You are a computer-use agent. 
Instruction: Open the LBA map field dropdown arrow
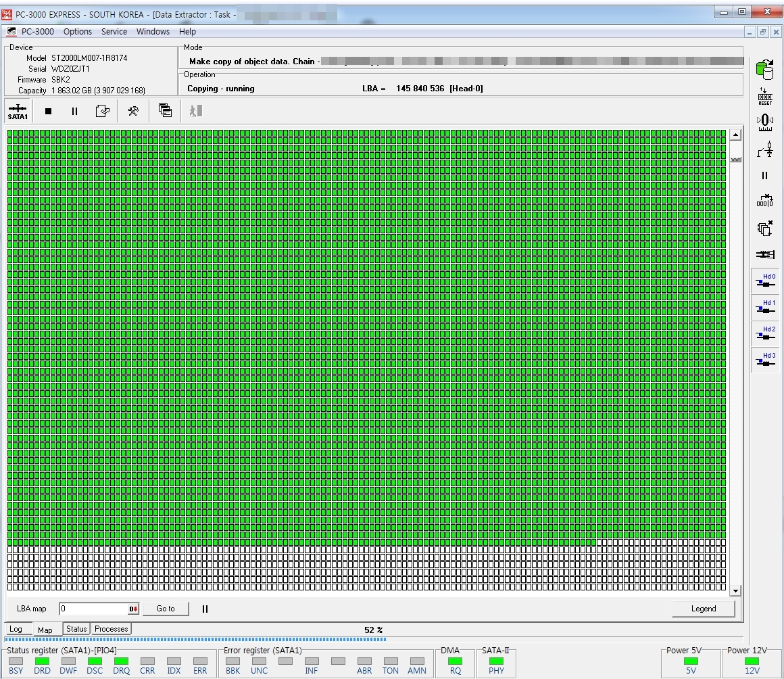[134, 609]
